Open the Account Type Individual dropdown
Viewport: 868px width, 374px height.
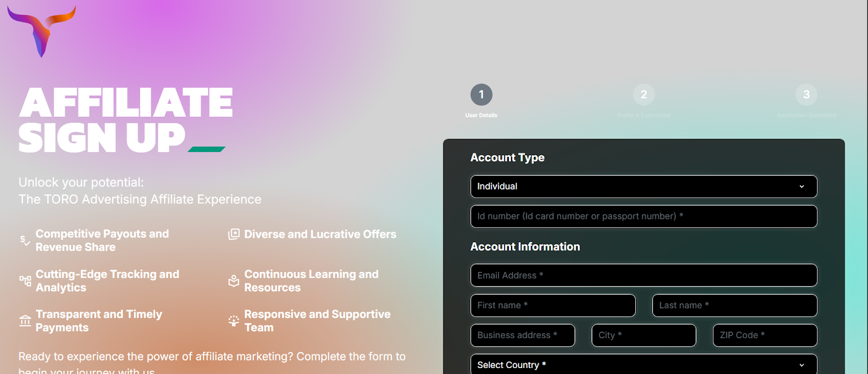(643, 186)
